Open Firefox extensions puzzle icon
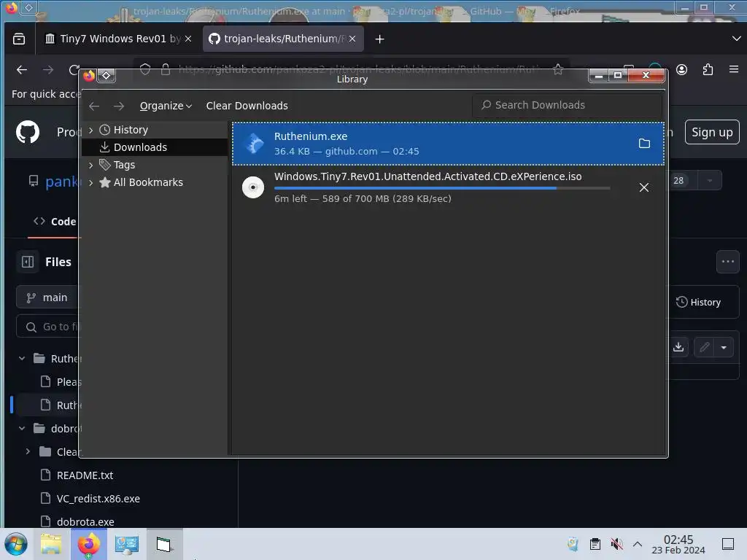 pyautogui.click(x=708, y=69)
